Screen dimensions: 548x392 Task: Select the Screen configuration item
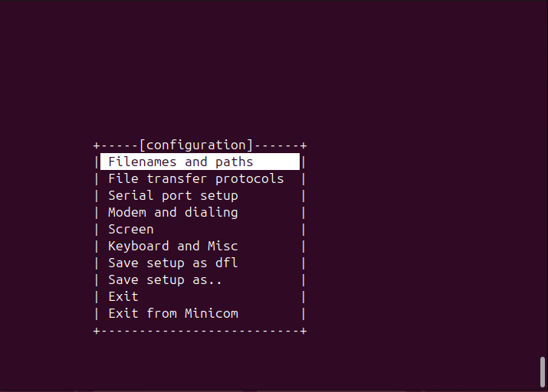point(130,229)
